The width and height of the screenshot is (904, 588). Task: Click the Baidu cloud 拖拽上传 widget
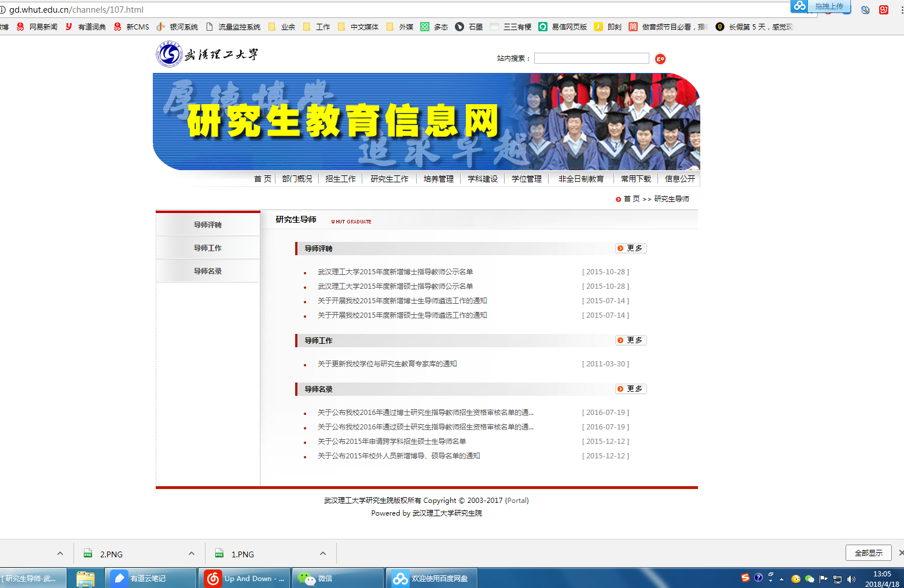[821, 6]
